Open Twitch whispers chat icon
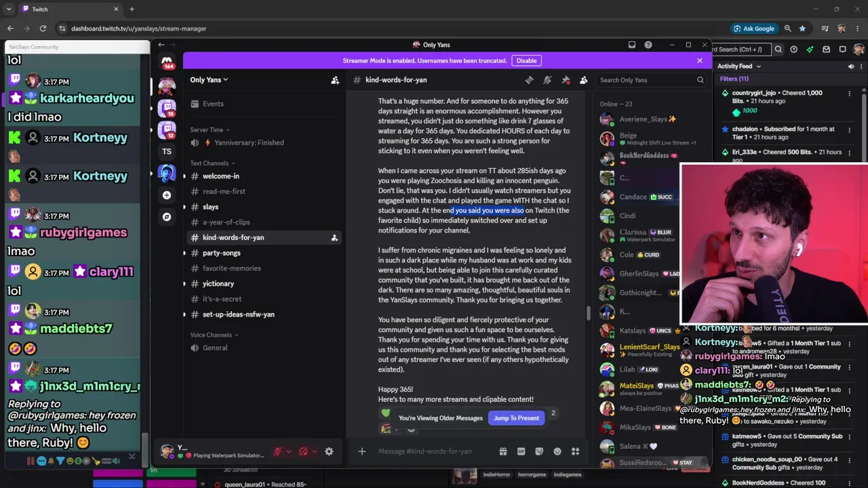 [842, 49]
